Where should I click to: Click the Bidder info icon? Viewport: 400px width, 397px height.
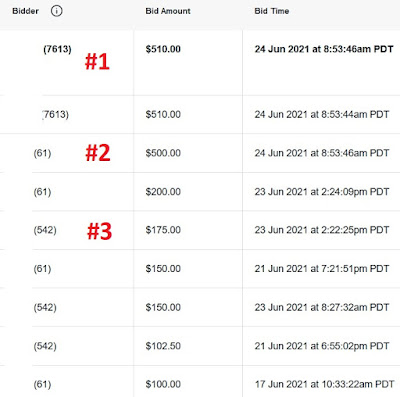(56, 11)
